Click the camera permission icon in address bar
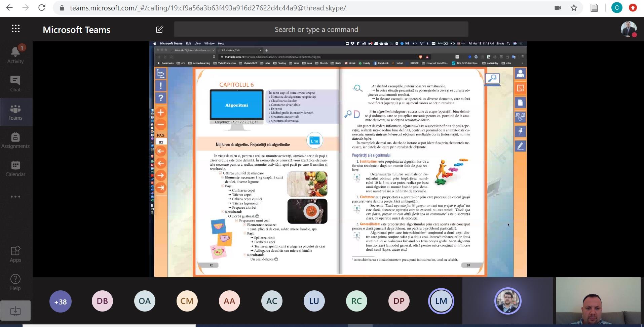The height and width of the screenshot is (327, 644). coord(558,8)
